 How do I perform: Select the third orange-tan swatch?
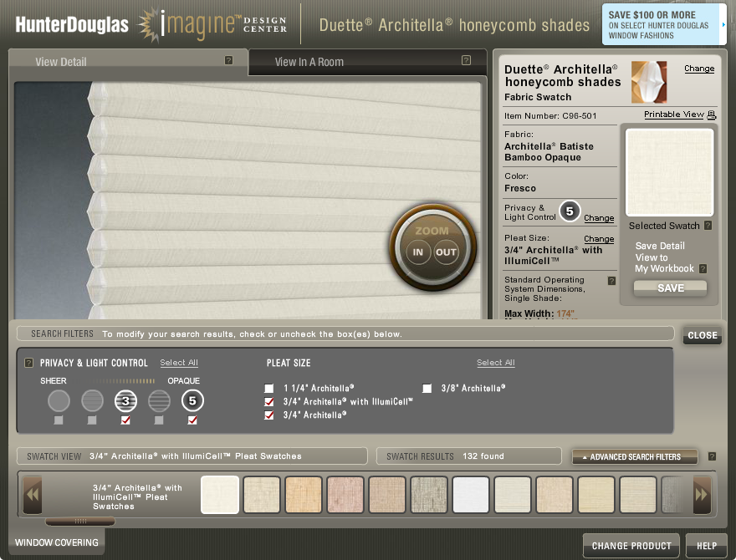[x=304, y=495]
